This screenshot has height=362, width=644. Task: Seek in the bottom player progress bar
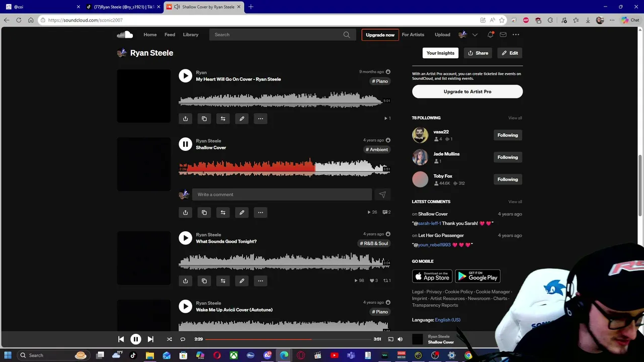pos(288,339)
